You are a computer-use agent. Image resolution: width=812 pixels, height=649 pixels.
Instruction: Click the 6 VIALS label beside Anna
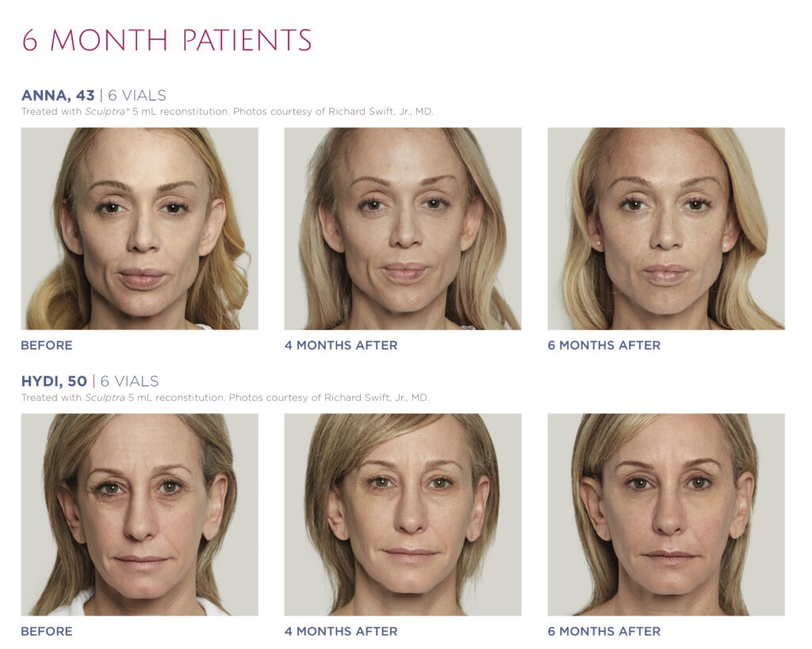pos(136,95)
